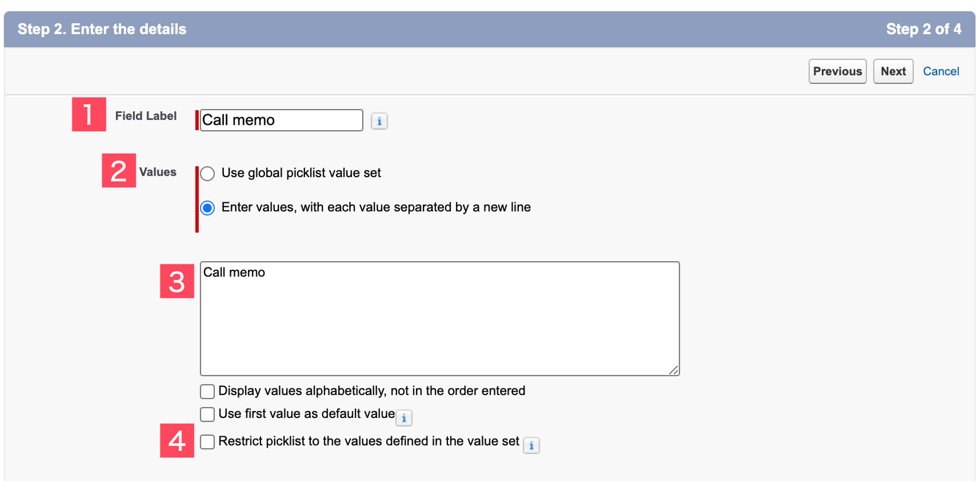Select "Enter values, with each value separated by a new line"

(207, 207)
